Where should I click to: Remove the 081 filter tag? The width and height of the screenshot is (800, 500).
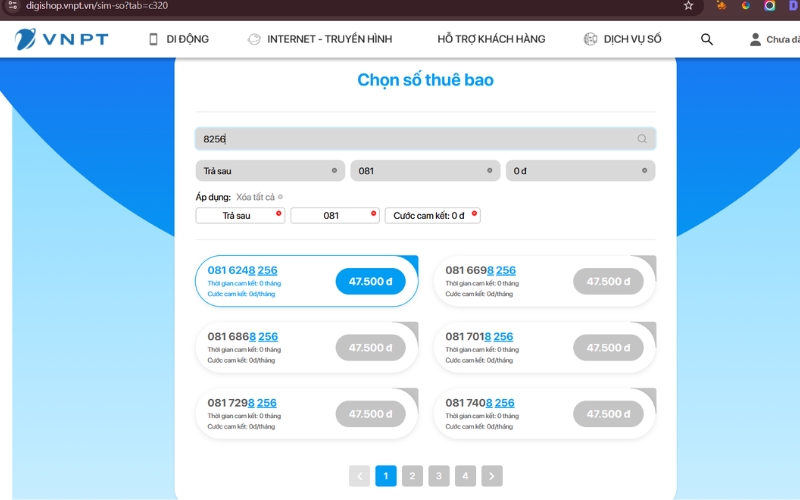coord(373,213)
